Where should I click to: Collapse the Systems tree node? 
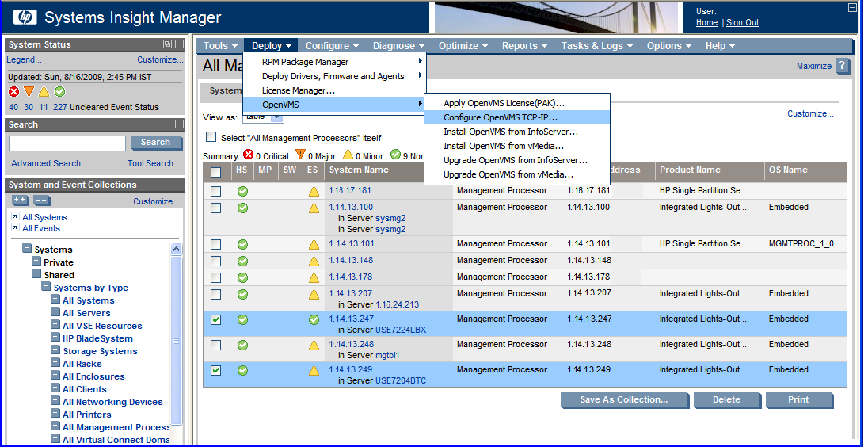pos(27,249)
